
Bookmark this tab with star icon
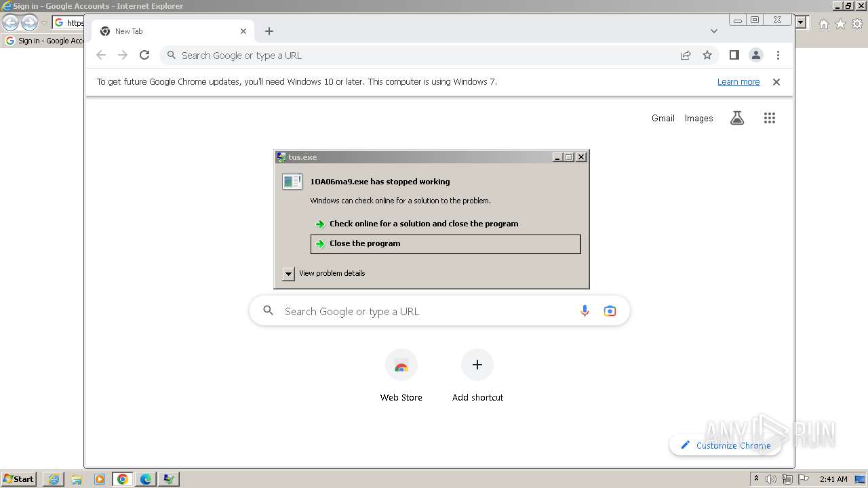707,56
